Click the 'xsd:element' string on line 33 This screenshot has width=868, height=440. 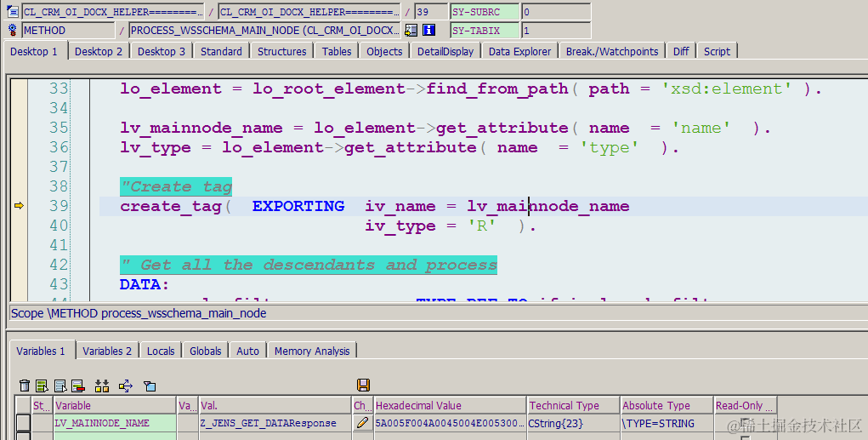726,89
